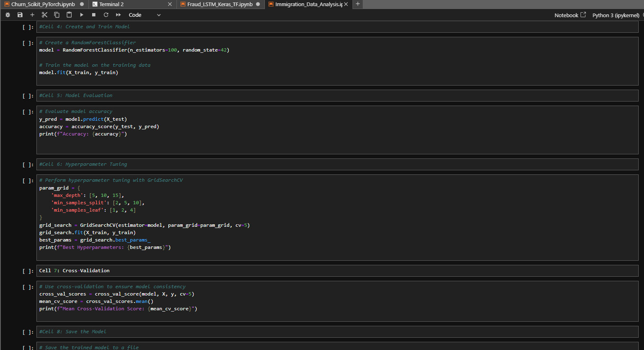644x350 pixels.
Task: Select the Immigration_Data_Analysis tab
Action: pos(309,4)
